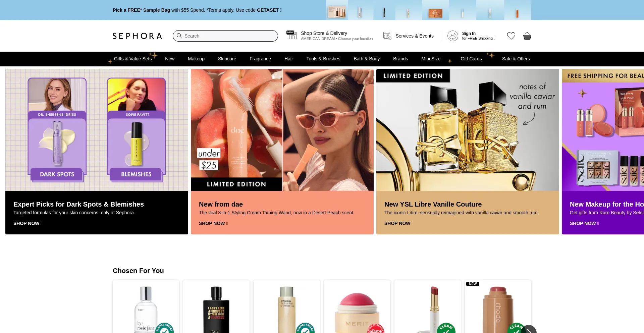Click the next arrow in Chosen For You

click(x=529, y=330)
